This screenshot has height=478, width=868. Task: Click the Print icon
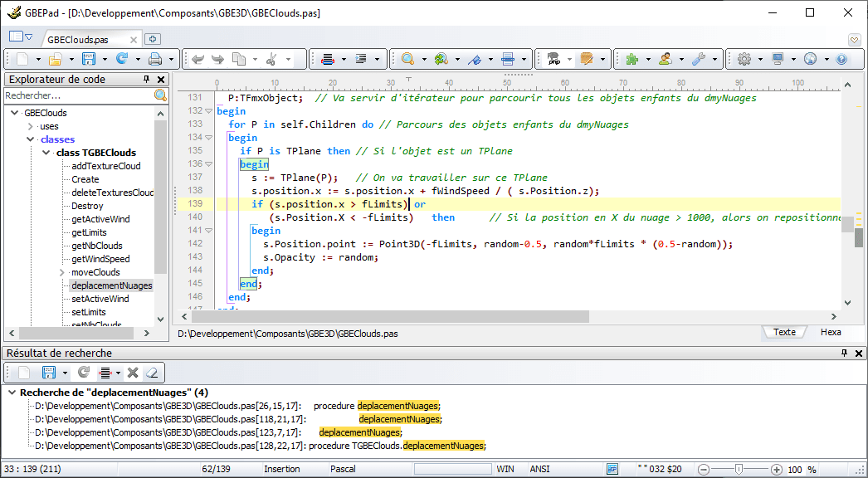155,59
